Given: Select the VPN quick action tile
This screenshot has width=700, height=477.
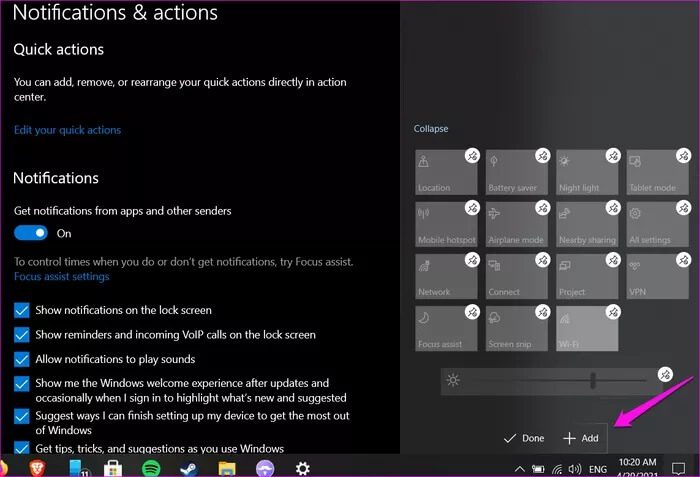Looking at the screenshot, I should tap(658, 276).
